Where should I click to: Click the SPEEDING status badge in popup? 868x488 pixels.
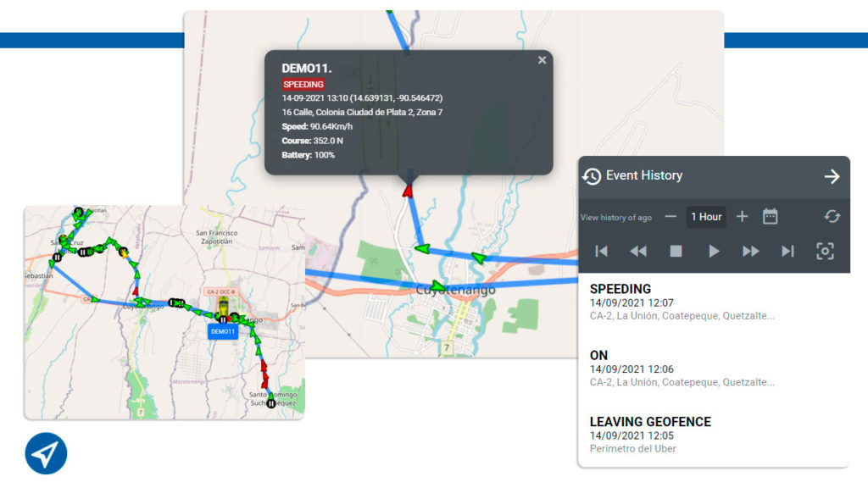(x=303, y=84)
